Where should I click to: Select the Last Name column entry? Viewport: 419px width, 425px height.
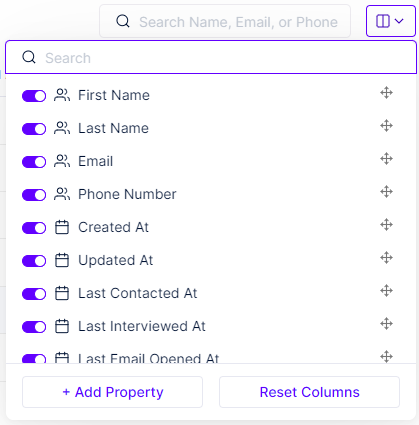point(113,128)
